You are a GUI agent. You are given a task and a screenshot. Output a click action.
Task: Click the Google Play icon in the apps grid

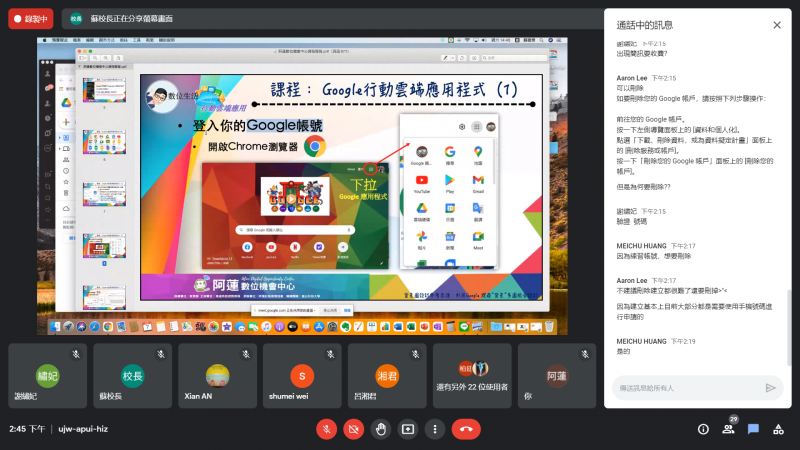[449, 180]
